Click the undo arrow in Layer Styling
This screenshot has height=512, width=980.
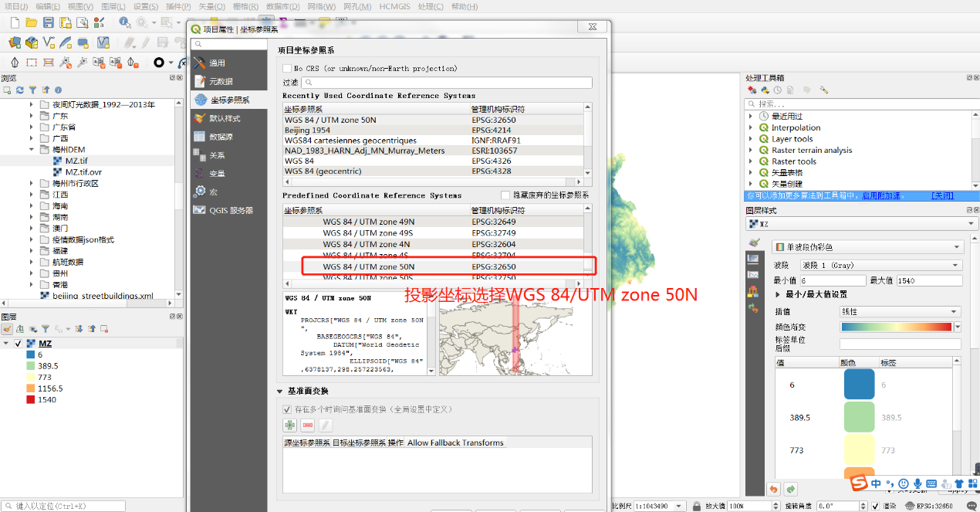pyautogui.click(x=773, y=489)
